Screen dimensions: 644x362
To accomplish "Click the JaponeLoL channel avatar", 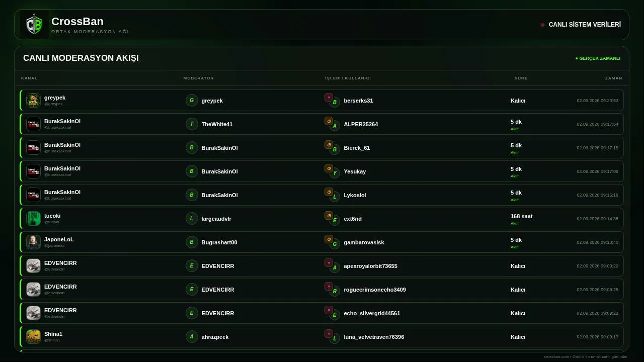I will [33, 242].
